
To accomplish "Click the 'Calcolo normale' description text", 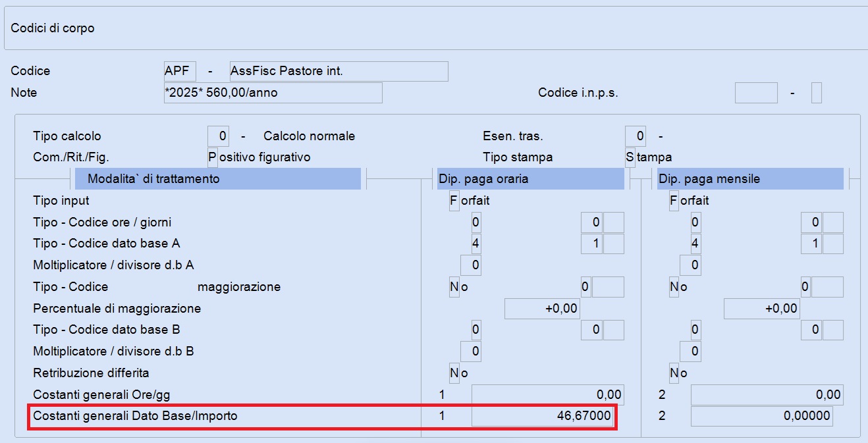I will coord(309,136).
